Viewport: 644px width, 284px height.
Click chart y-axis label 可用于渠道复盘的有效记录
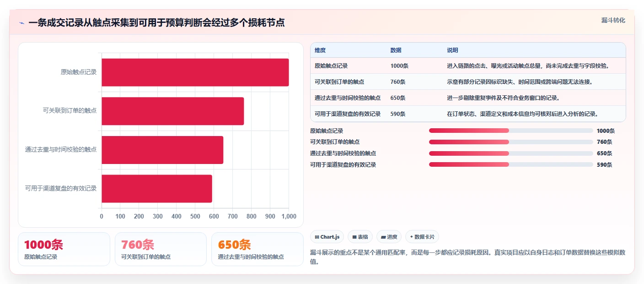tap(61, 188)
